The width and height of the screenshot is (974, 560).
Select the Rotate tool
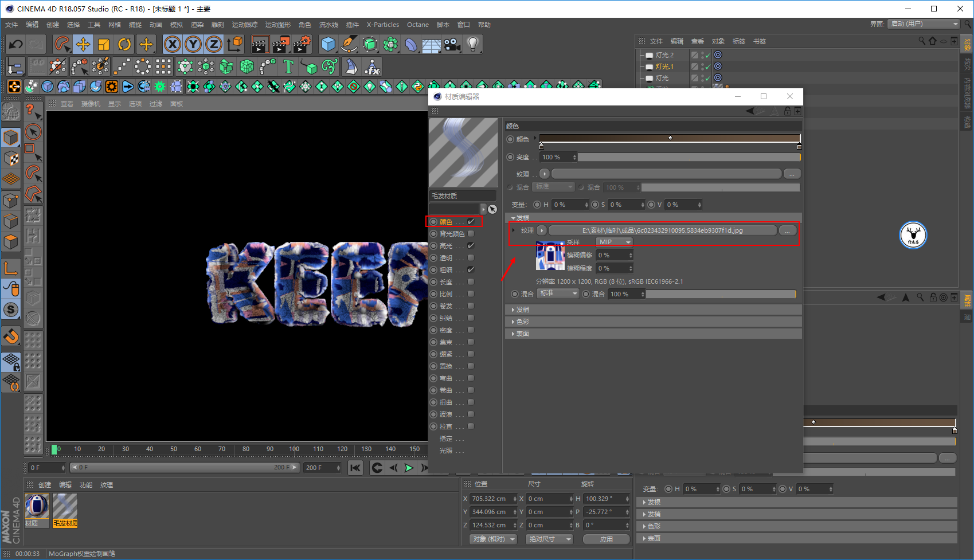click(x=124, y=44)
